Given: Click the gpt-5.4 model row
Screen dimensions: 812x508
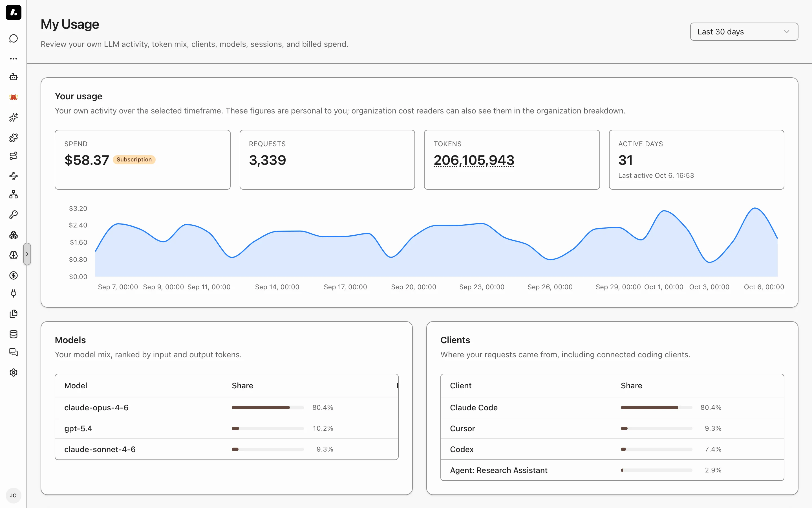Looking at the screenshot, I should tap(226, 428).
